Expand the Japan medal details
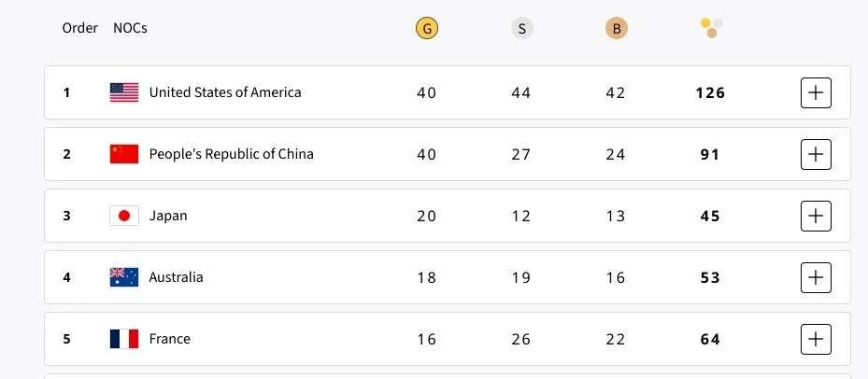Image resolution: width=868 pixels, height=379 pixels. 816,216
